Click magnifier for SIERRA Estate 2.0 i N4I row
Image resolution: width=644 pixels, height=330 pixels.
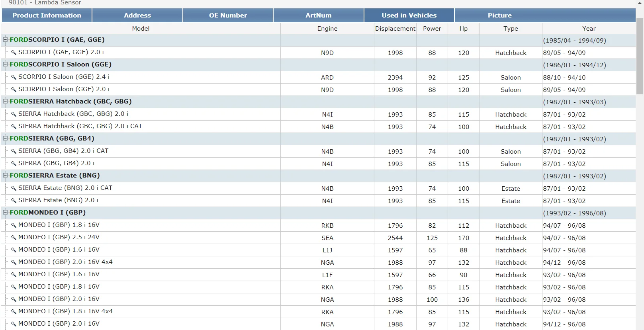[14, 201]
